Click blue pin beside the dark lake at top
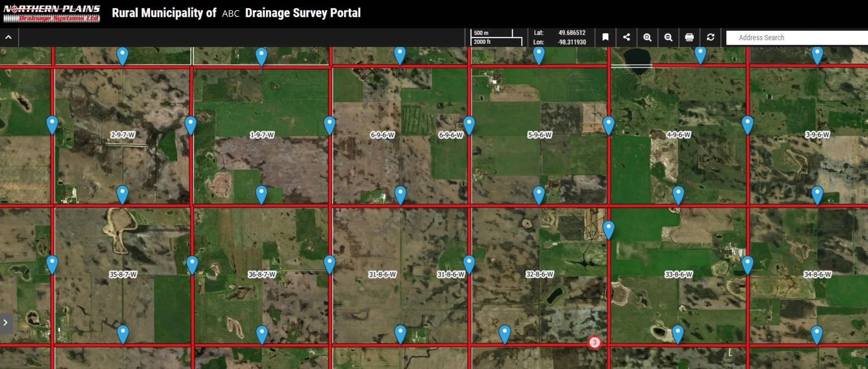 pos(700,55)
